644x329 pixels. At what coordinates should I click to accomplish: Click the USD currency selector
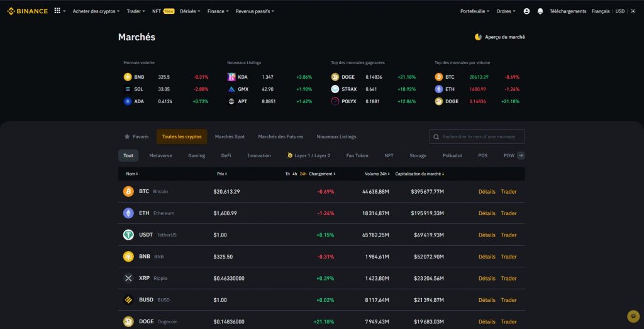click(619, 11)
